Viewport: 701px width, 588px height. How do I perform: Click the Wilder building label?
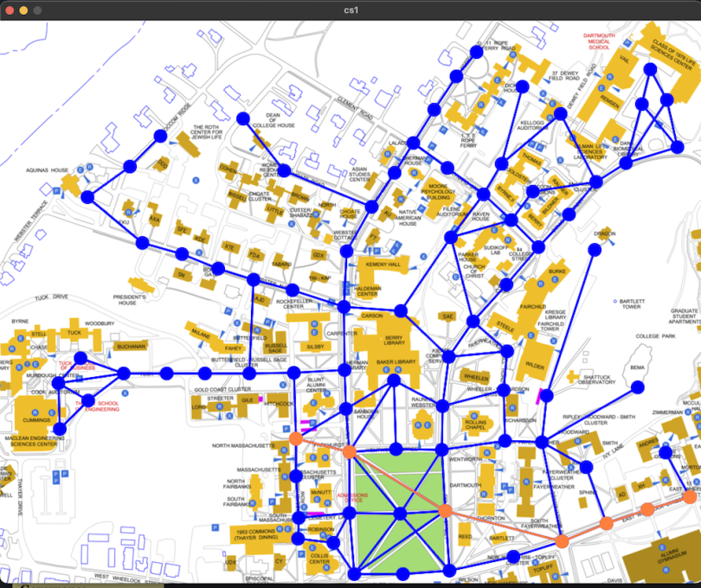coord(535,366)
